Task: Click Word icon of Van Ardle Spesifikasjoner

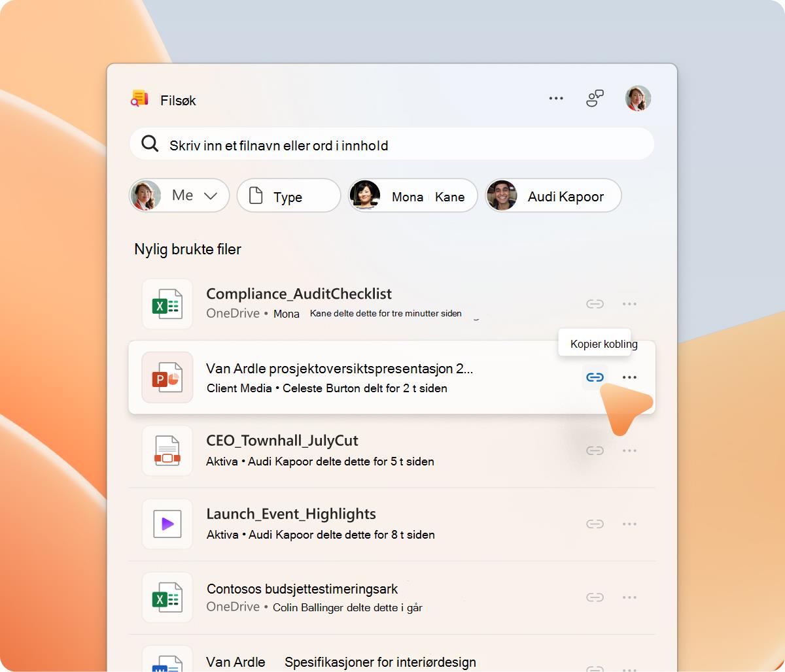Action: click(167, 659)
